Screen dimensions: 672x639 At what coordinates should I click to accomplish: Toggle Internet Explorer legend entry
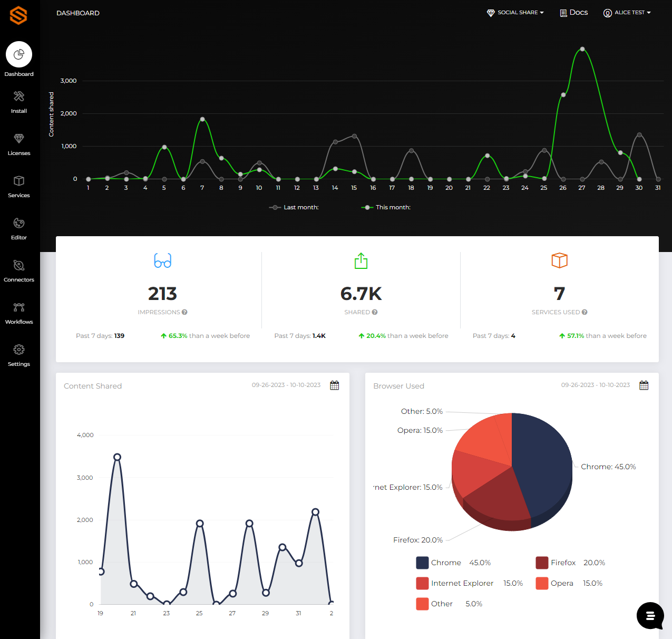(469, 583)
